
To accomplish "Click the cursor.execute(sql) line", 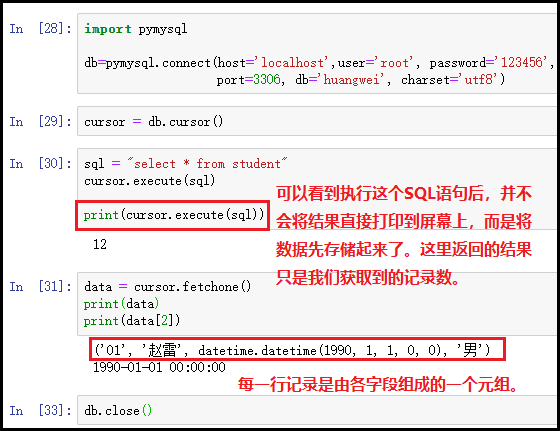I will tap(150, 181).
